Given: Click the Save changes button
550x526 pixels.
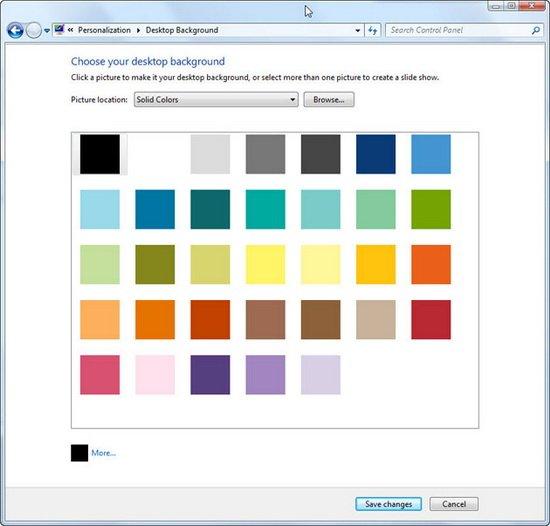Looking at the screenshot, I should click(388, 504).
